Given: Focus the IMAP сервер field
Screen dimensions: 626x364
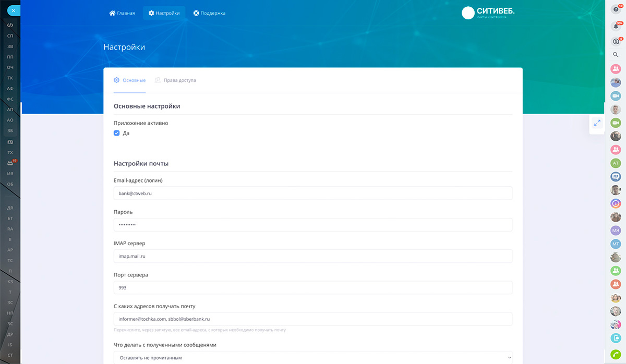Looking at the screenshot, I should 313,256.
